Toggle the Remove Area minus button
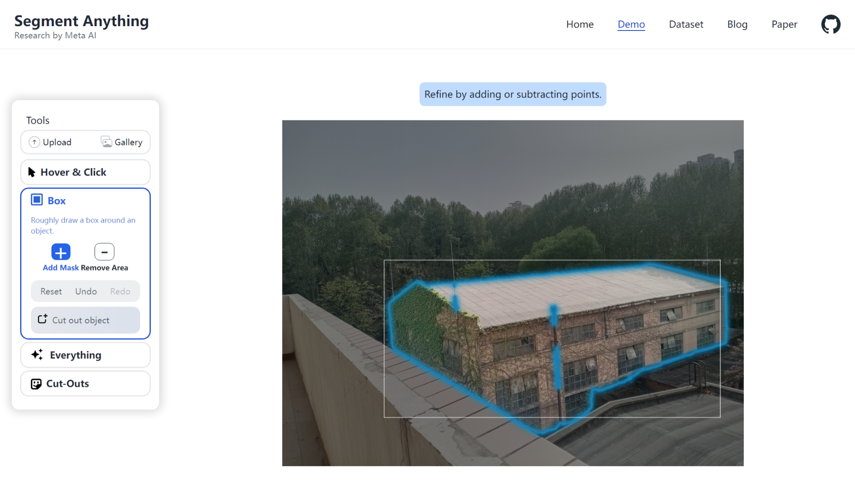This screenshot has height=504, width=855. 104,252
